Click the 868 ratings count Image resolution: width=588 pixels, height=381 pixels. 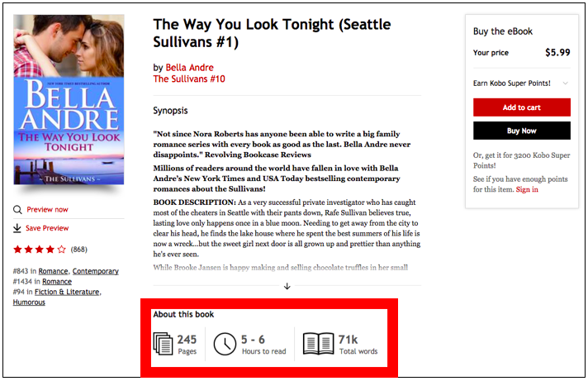(79, 249)
